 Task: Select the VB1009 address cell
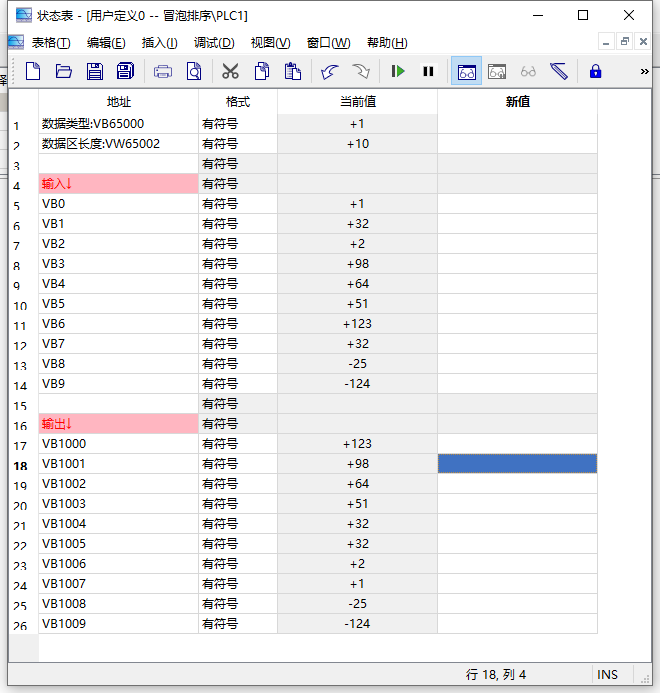[118, 624]
